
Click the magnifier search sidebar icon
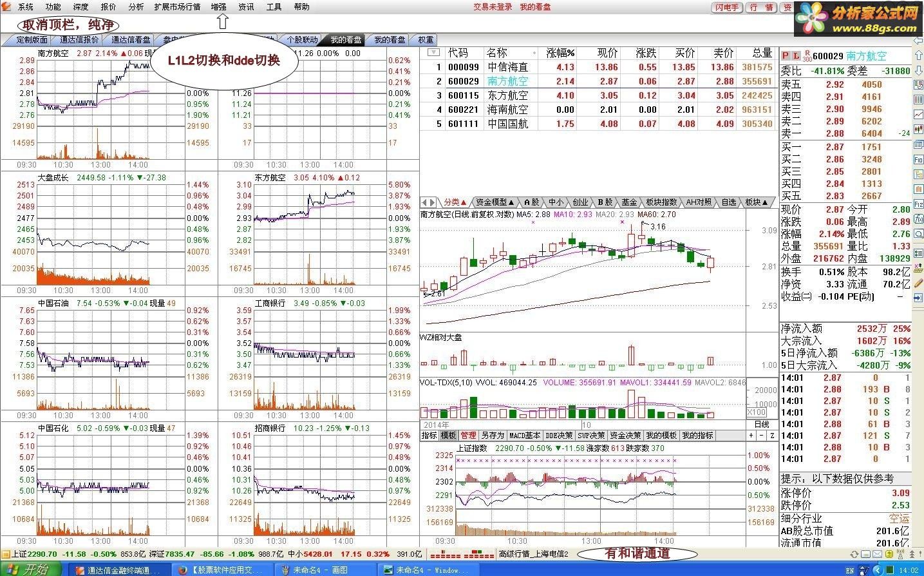pos(918,233)
